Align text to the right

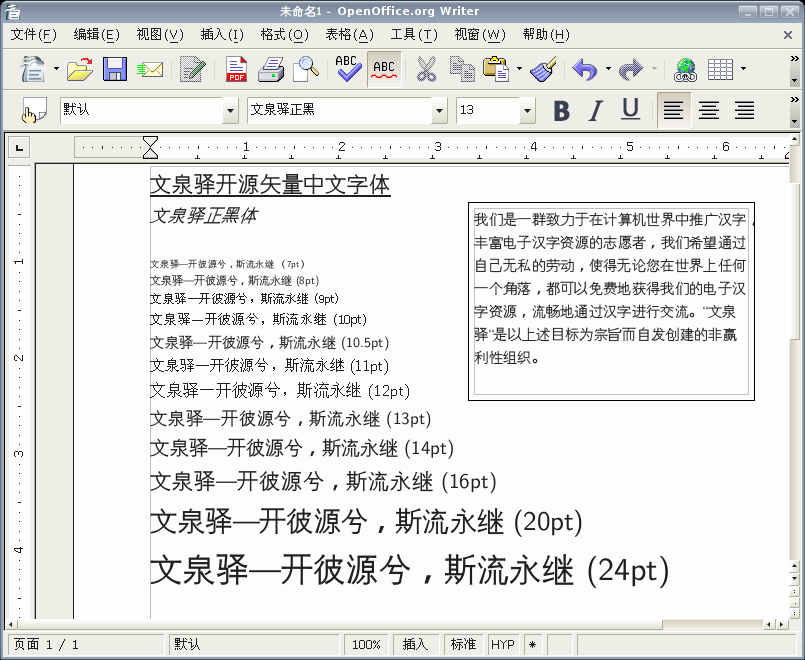(x=744, y=110)
